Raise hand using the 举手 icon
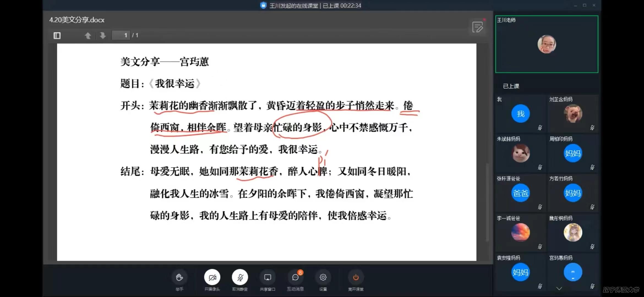The width and height of the screenshot is (644, 297). coord(179,277)
